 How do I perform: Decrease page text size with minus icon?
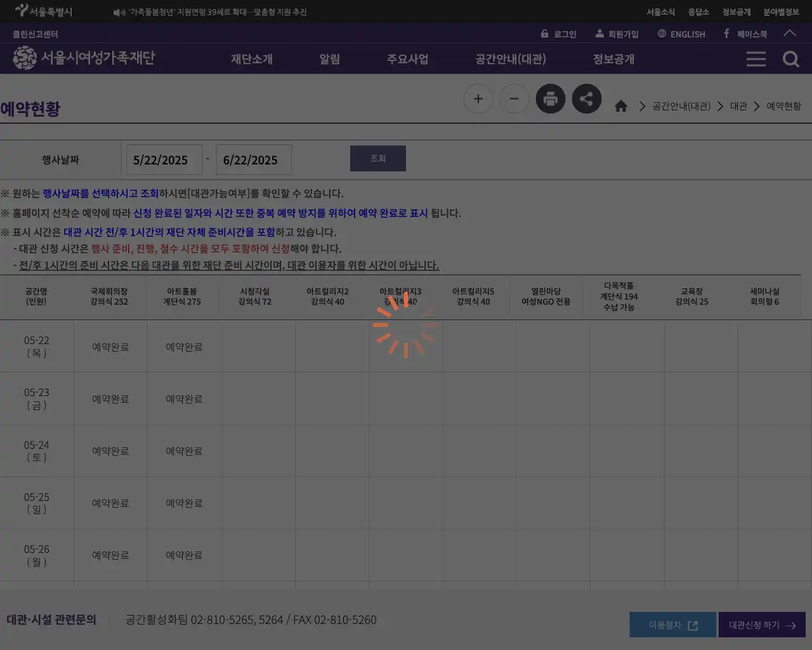tap(514, 98)
